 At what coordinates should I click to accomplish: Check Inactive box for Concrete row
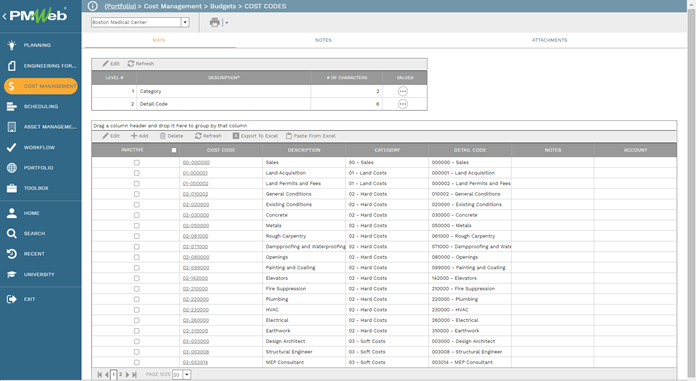[137, 215]
